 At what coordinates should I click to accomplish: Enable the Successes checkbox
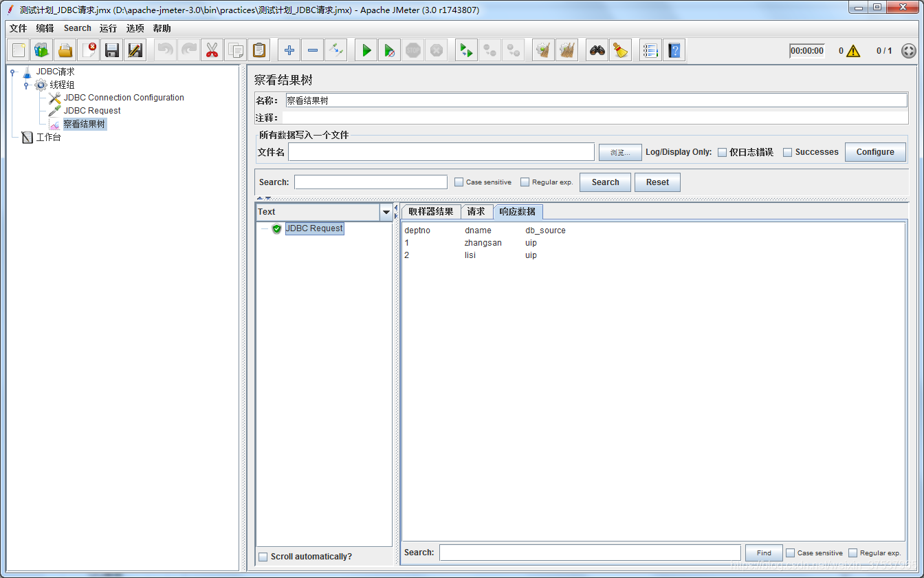click(788, 152)
